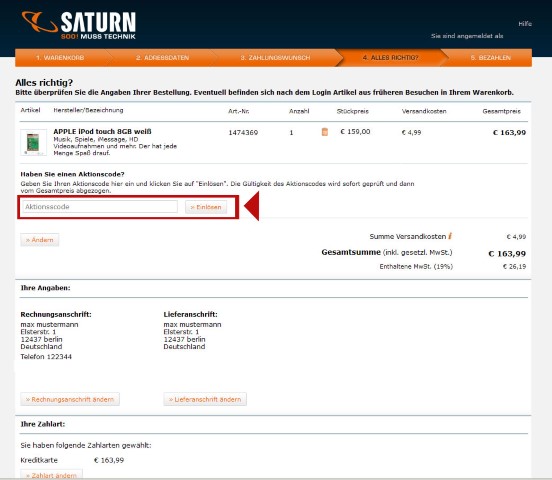Click the APPLE iPod touch 8GB weiß title

[102, 131]
